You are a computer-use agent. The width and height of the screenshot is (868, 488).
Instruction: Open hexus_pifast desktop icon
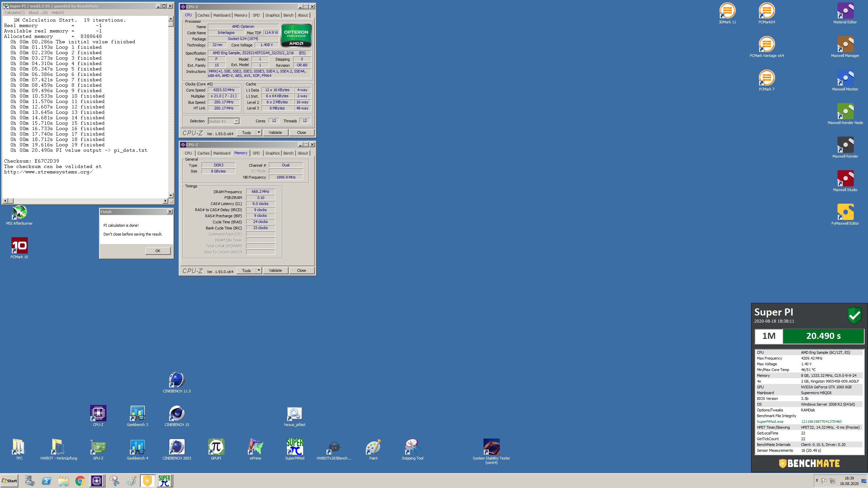click(x=295, y=416)
